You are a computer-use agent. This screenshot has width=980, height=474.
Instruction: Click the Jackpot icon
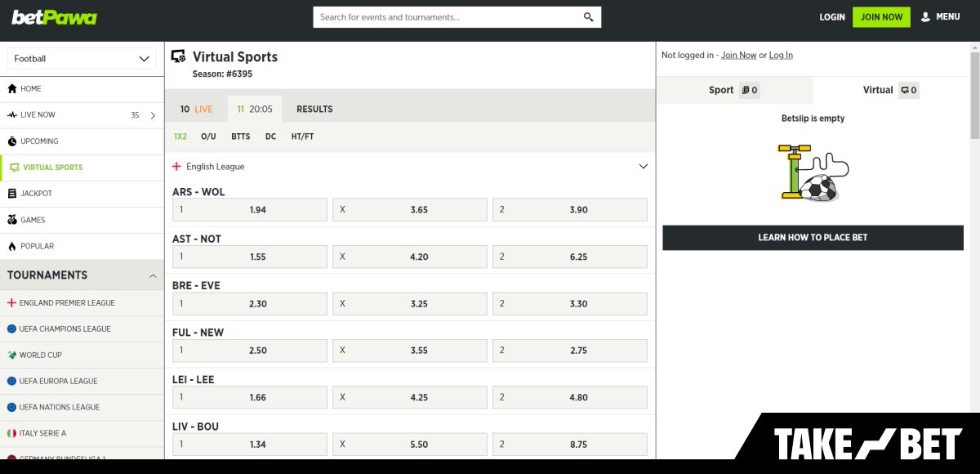point(12,194)
